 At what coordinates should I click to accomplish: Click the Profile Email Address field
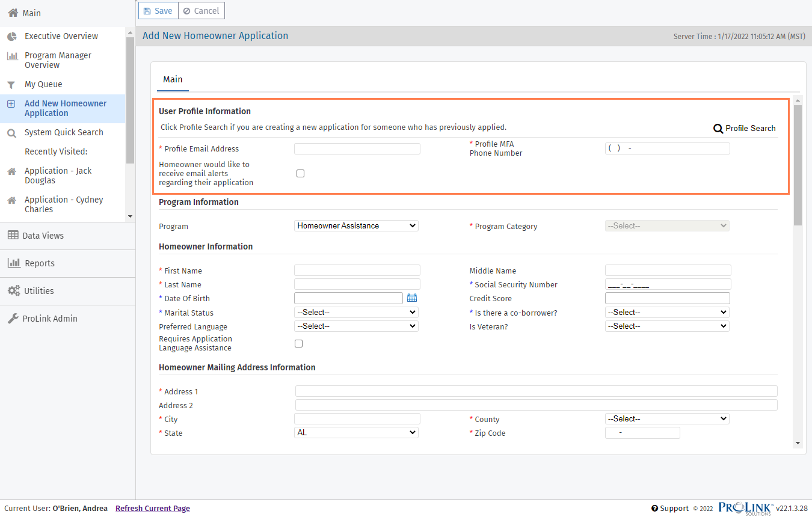click(357, 149)
